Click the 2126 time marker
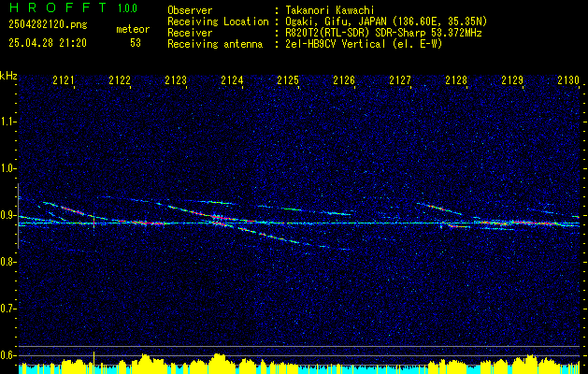This screenshot has width=588, height=374. pyautogui.click(x=344, y=79)
